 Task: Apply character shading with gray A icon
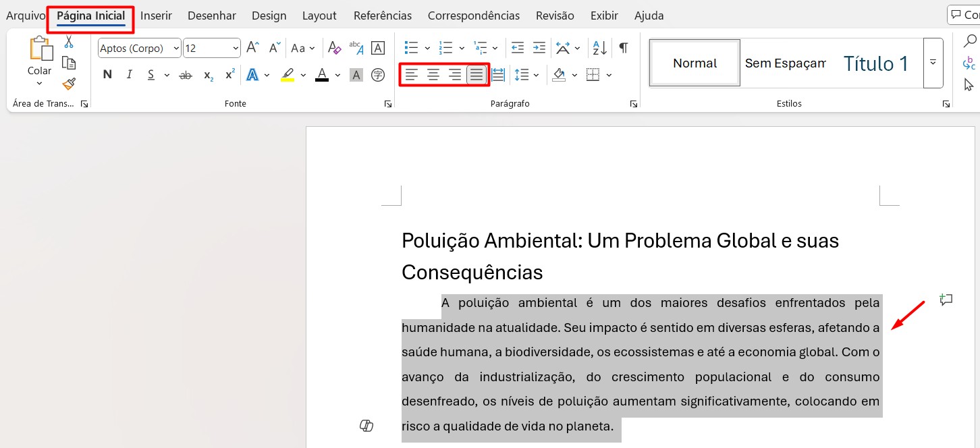356,75
